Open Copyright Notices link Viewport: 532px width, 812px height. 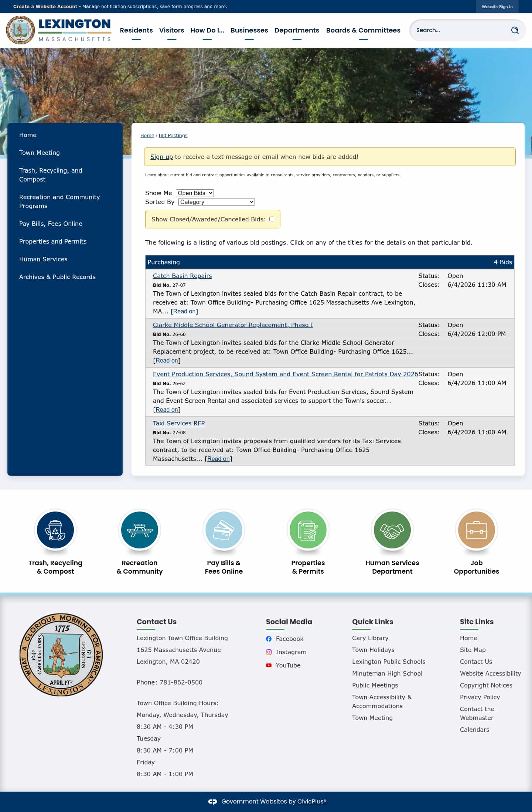click(486, 685)
